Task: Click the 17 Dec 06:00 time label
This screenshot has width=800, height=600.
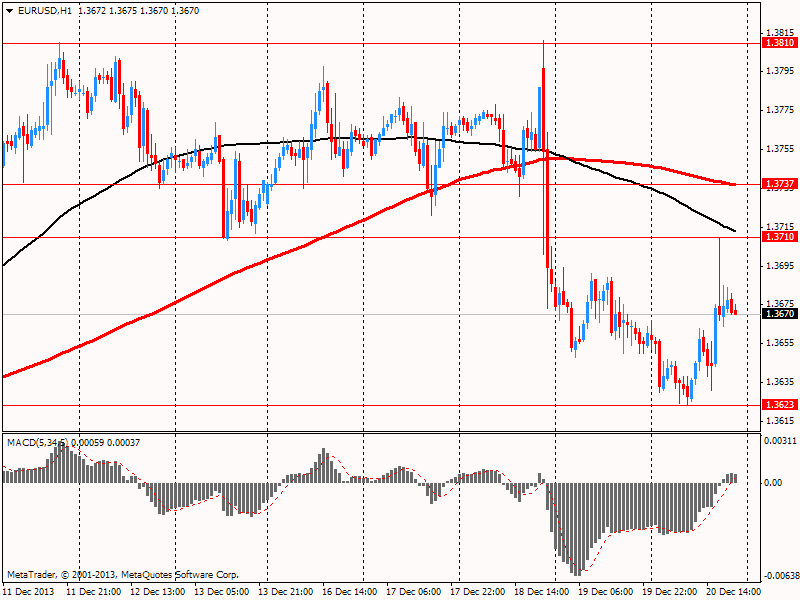Action: click(x=414, y=592)
